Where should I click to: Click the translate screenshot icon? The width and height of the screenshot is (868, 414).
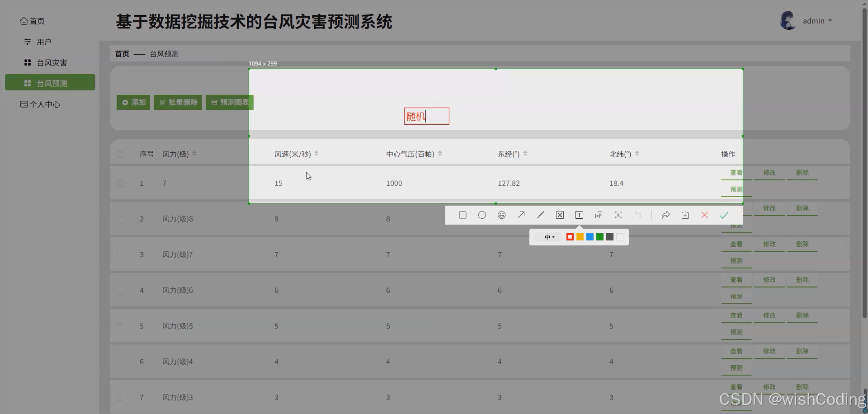tap(599, 215)
